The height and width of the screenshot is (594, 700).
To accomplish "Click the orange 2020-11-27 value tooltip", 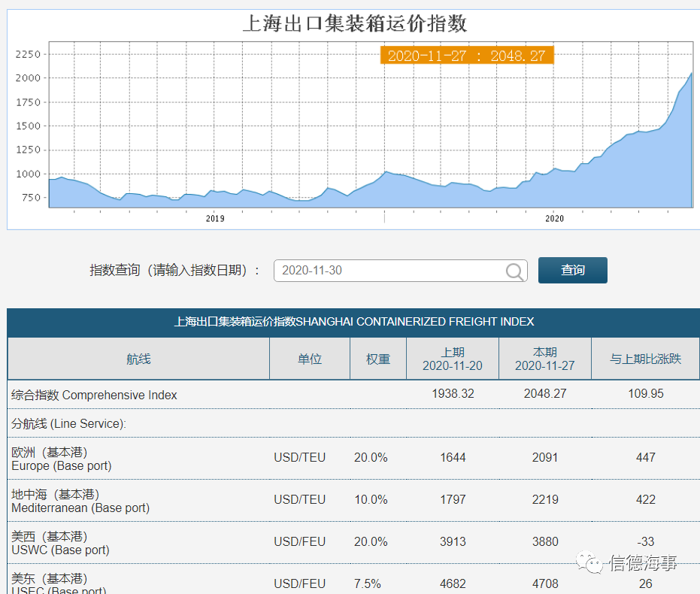I will coord(467,56).
